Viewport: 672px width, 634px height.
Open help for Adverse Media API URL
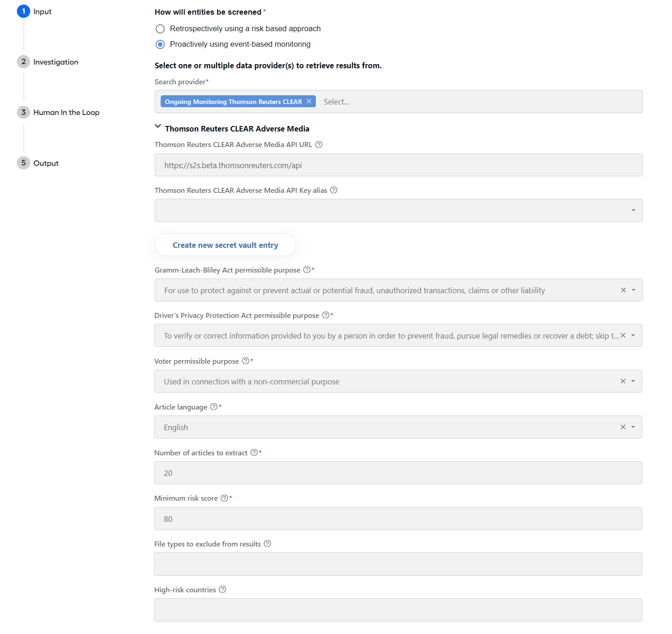[x=319, y=144]
